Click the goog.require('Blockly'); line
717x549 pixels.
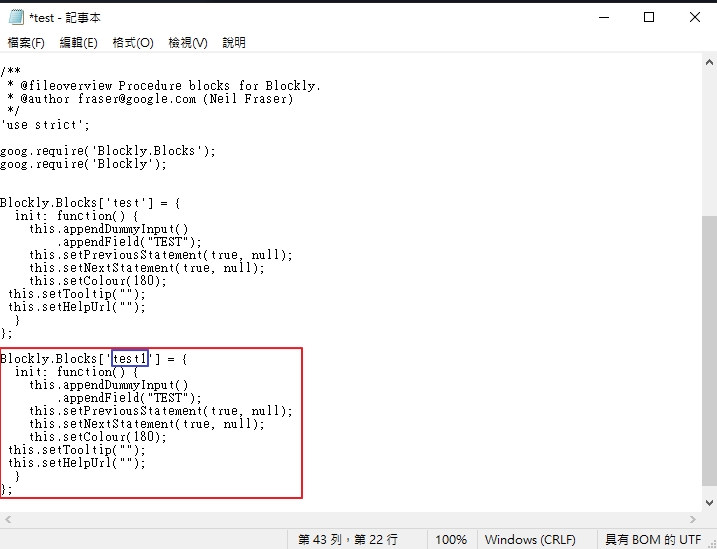click(x=83, y=164)
